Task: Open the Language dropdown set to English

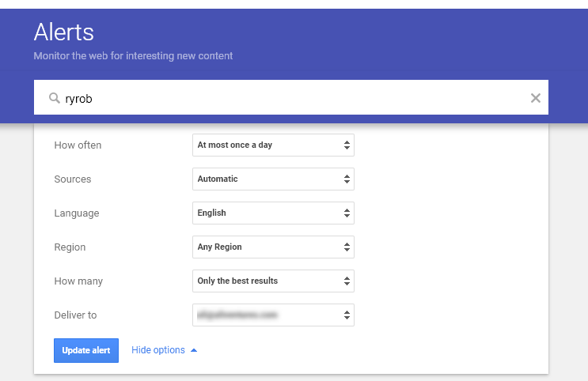Action: pos(273,213)
